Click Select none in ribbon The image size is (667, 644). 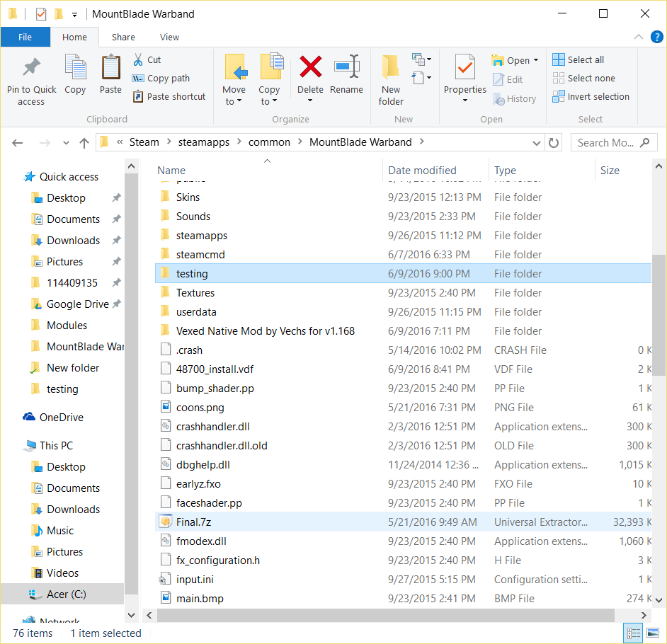coord(583,79)
